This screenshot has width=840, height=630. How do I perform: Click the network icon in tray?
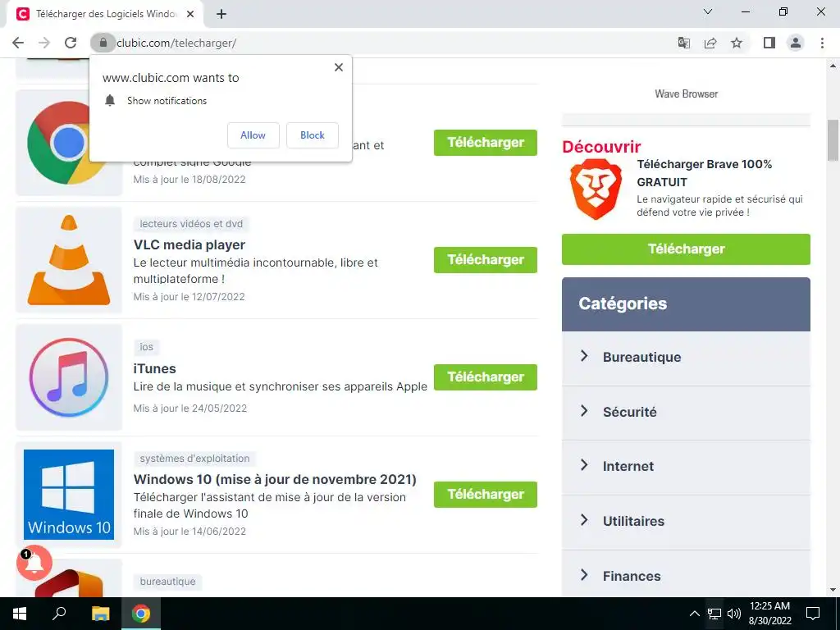point(714,614)
